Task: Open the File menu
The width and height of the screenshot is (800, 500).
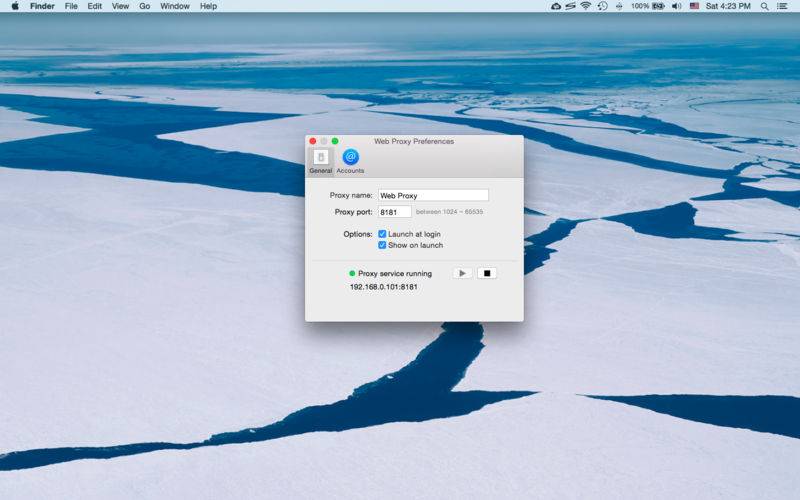Action: click(71, 6)
